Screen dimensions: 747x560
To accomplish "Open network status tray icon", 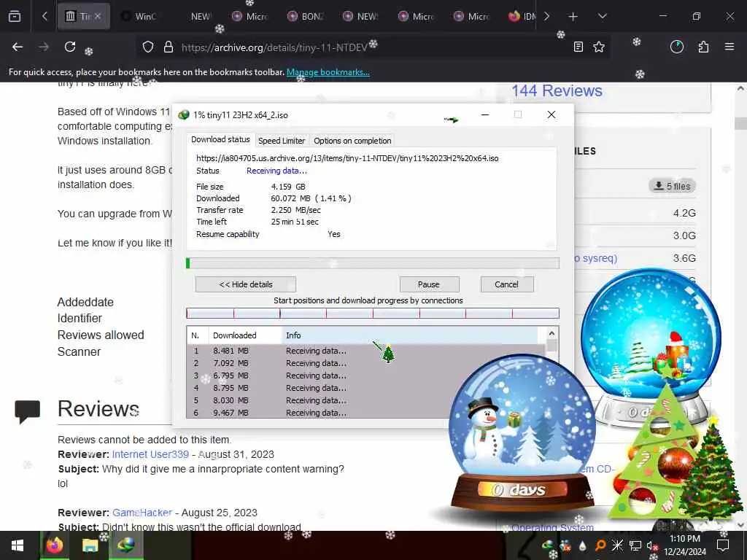I will [635, 545].
